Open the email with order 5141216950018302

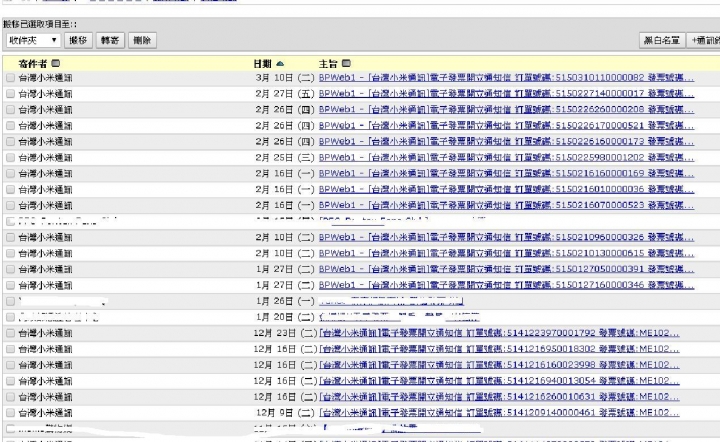[x=499, y=349]
